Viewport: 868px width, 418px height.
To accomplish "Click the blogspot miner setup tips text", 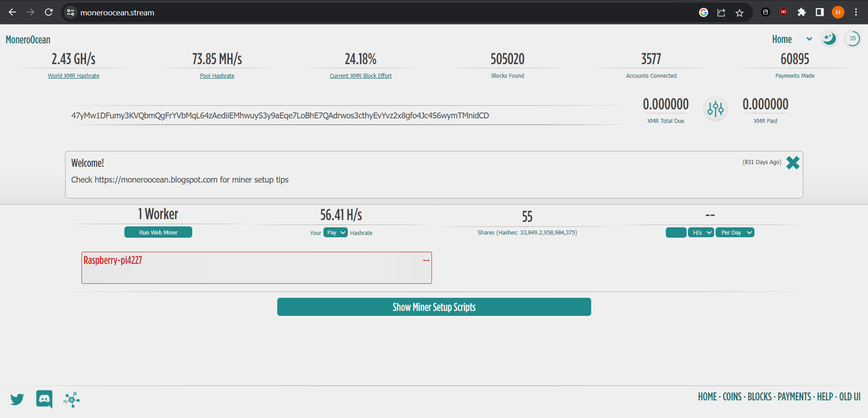I will pyautogui.click(x=180, y=180).
